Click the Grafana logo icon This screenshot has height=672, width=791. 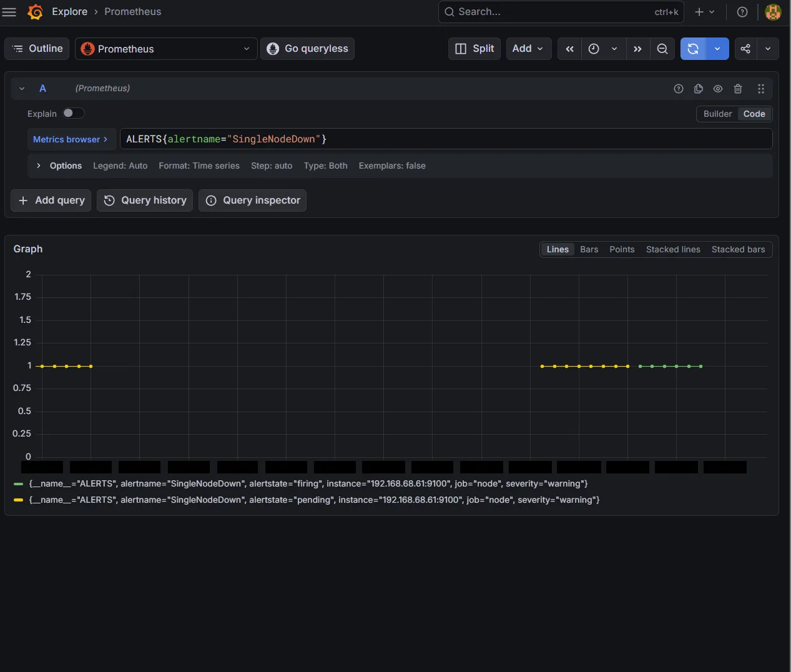[36, 12]
